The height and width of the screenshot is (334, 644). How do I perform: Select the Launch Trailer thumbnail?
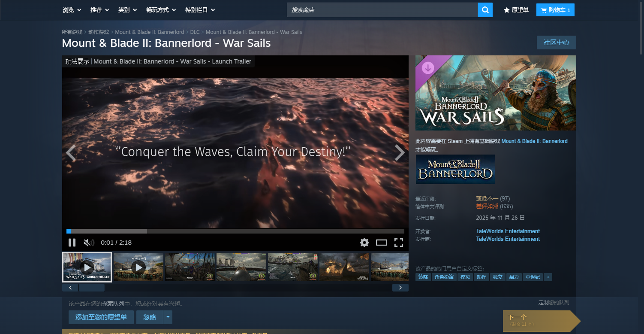87,267
